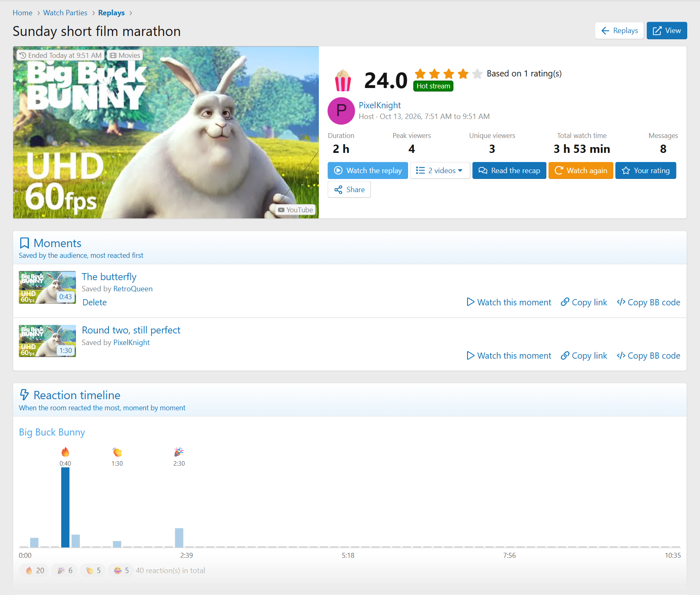The image size is (700, 595).
Task: Open RetroQueen's profile link
Action: point(133,289)
